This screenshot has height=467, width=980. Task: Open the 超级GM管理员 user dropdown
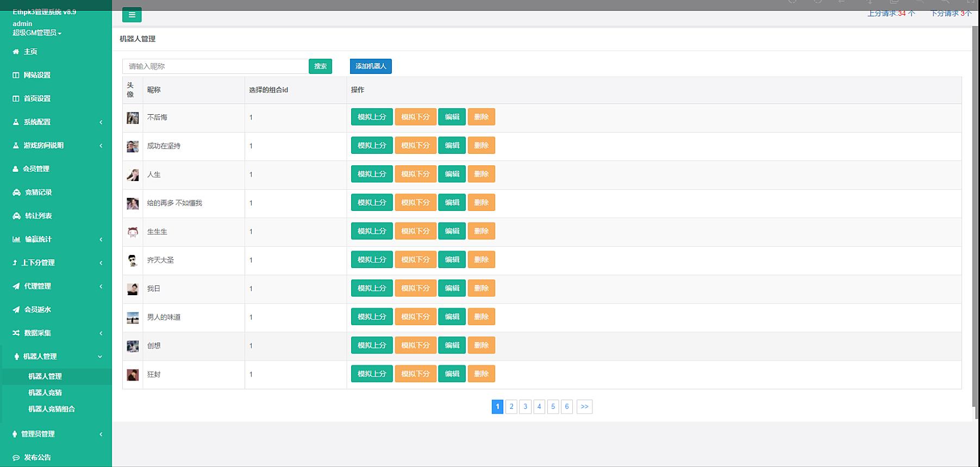pos(37,33)
